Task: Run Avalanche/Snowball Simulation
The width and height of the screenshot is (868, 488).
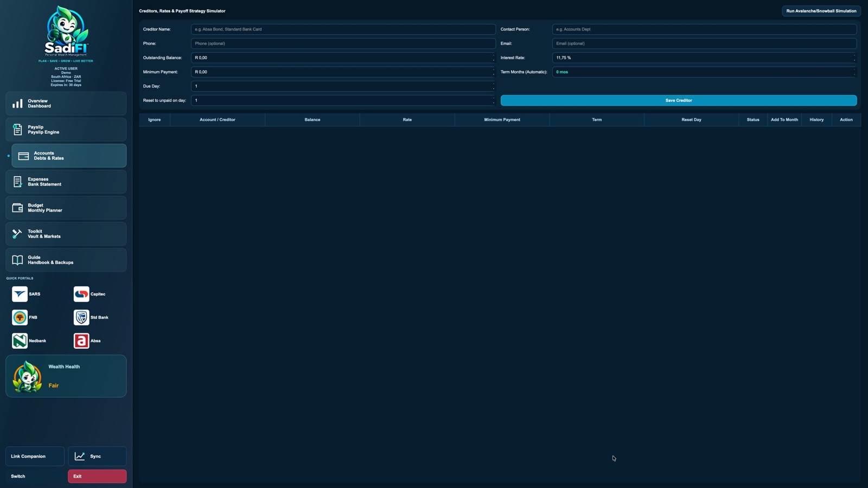Action: (821, 11)
